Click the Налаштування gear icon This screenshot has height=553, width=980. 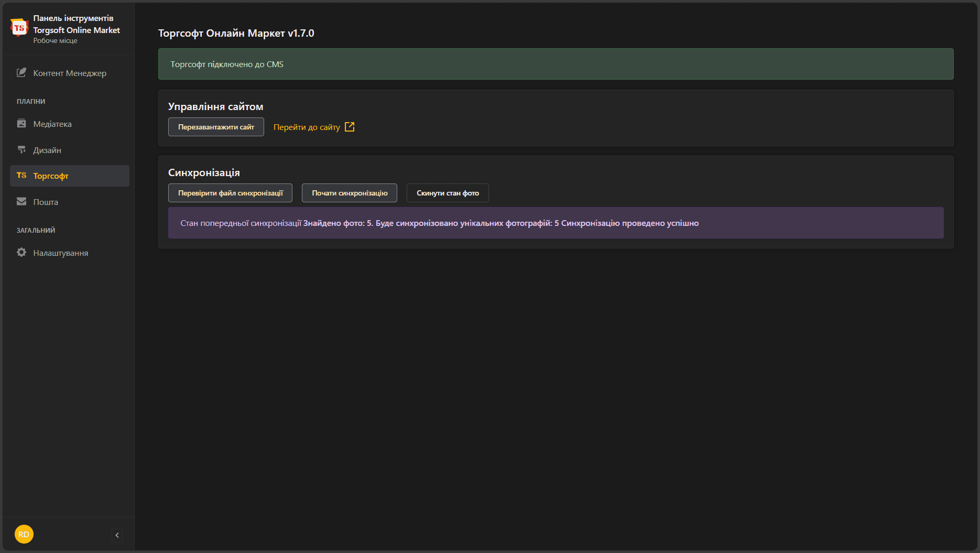pyautogui.click(x=21, y=253)
